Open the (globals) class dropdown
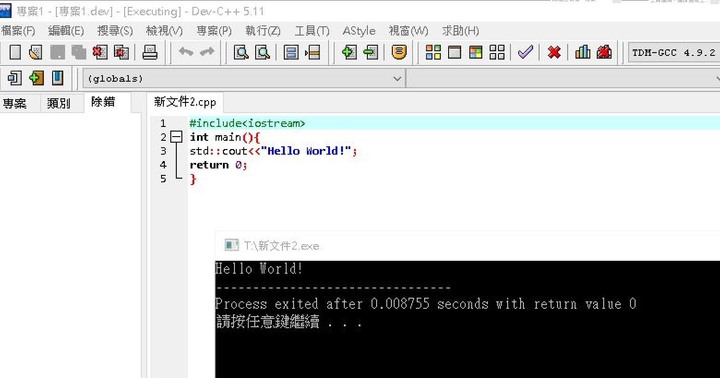The width and height of the screenshot is (720, 378). click(x=244, y=79)
